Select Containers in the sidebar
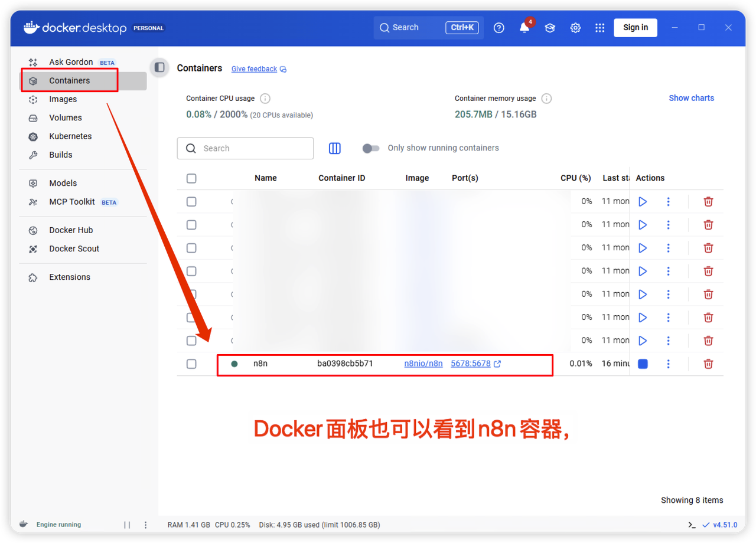Screen dimensions: 756x543 83,81
